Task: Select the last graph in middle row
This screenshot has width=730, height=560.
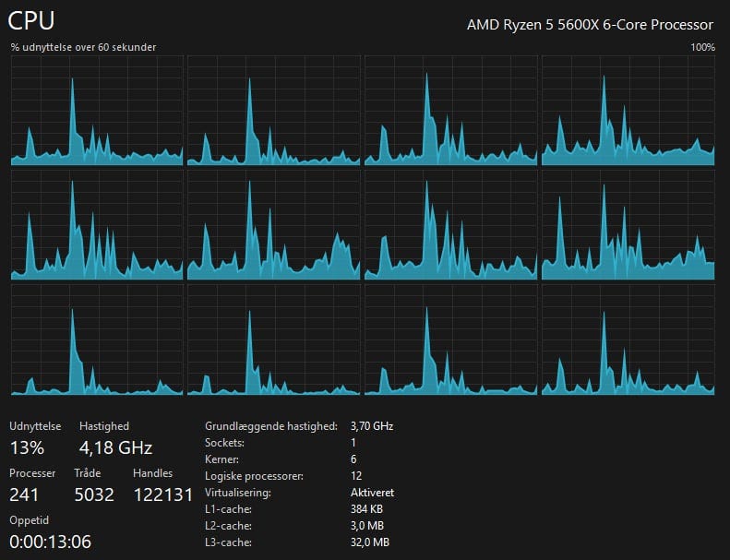Action: [628, 225]
